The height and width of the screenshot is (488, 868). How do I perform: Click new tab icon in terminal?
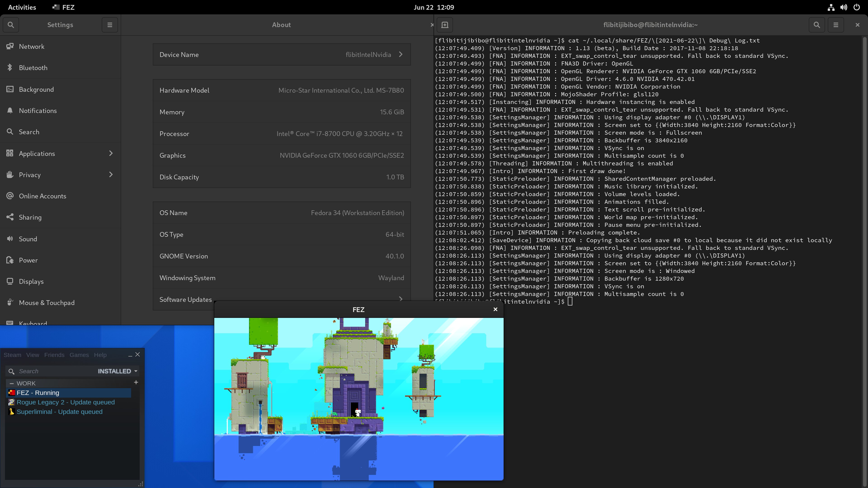point(445,25)
